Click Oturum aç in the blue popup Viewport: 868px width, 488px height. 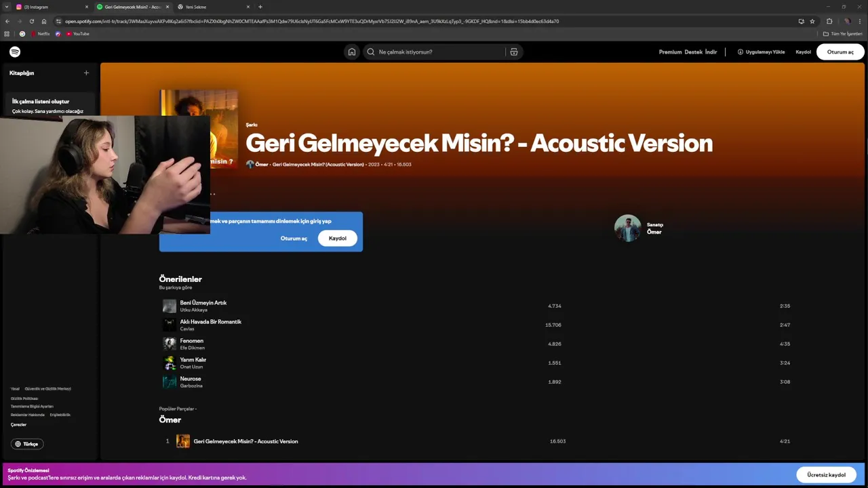tap(294, 239)
